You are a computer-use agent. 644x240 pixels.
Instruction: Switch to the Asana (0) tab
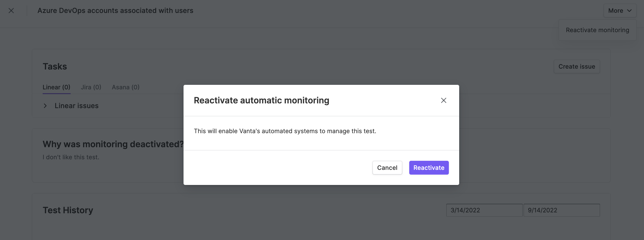(126, 87)
